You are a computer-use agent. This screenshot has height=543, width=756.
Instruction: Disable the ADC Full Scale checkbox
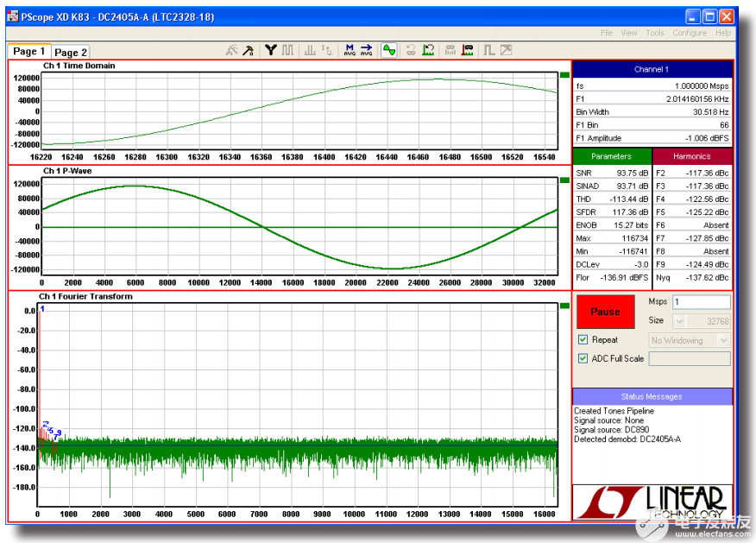pyautogui.click(x=583, y=359)
